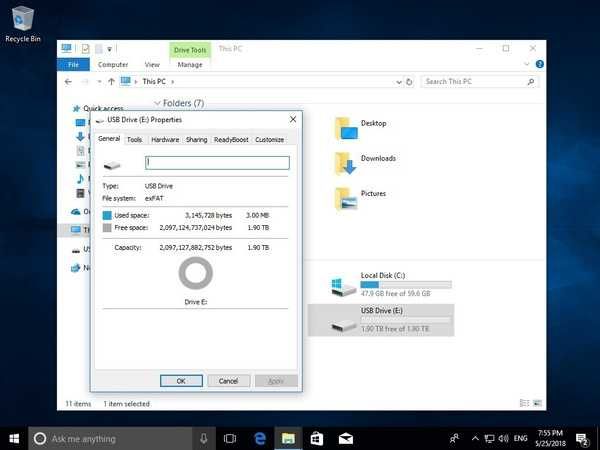Click the drive label text field
This screenshot has width=600, height=450.
click(x=217, y=163)
